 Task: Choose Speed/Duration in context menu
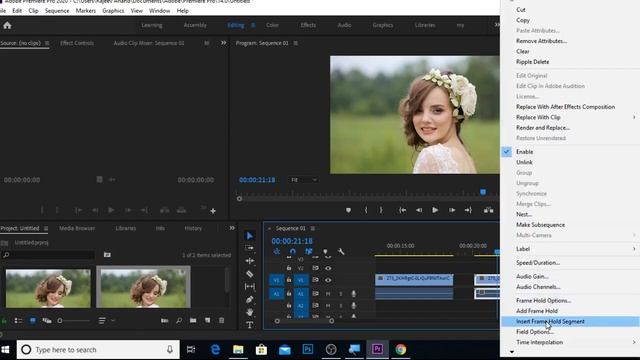[538, 262]
